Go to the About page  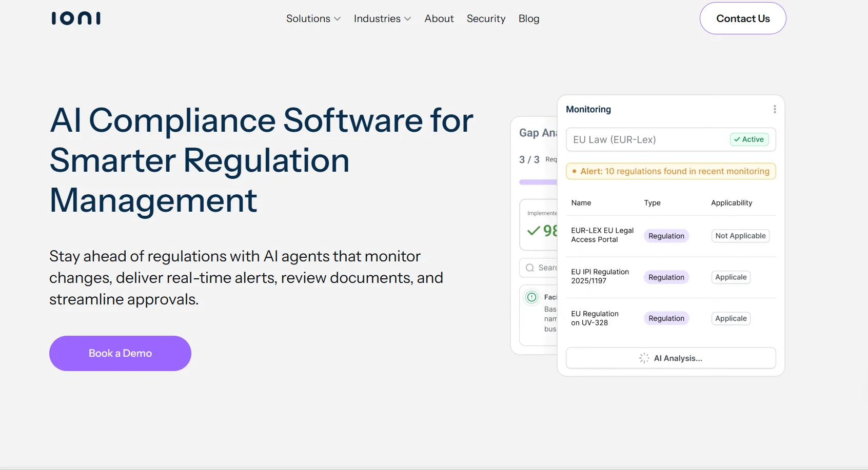point(439,19)
